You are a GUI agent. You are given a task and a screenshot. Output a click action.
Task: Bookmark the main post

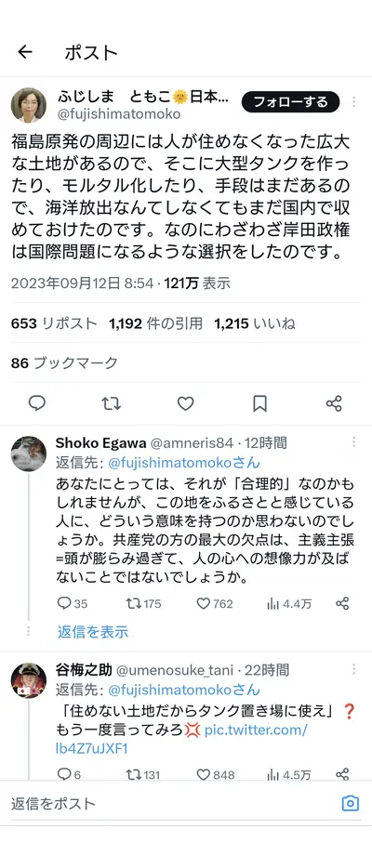[259, 403]
